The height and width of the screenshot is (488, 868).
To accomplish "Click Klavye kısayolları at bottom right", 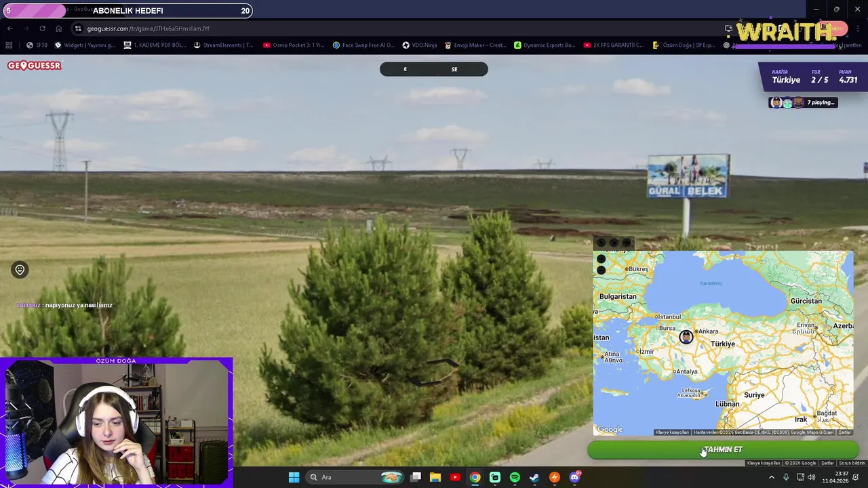I will click(x=764, y=463).
